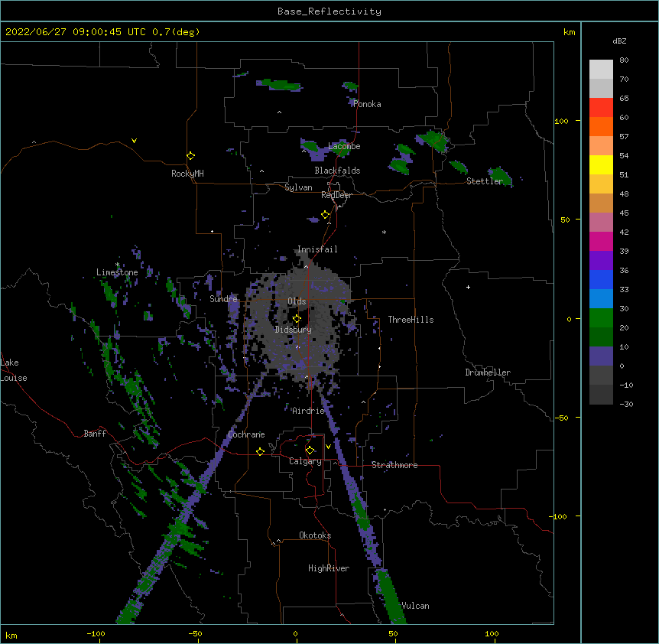This screenshot has height=644, width=659.
Task: Select the asterisk marker above Limestone
Action: coord(117,265)
